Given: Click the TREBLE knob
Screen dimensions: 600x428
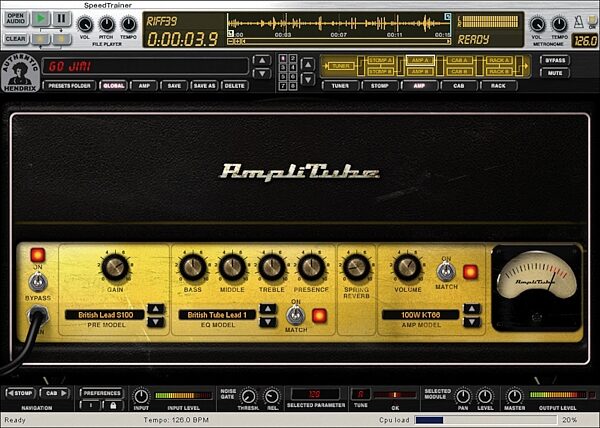Looking at the screenshot, I should coord(272,267).
